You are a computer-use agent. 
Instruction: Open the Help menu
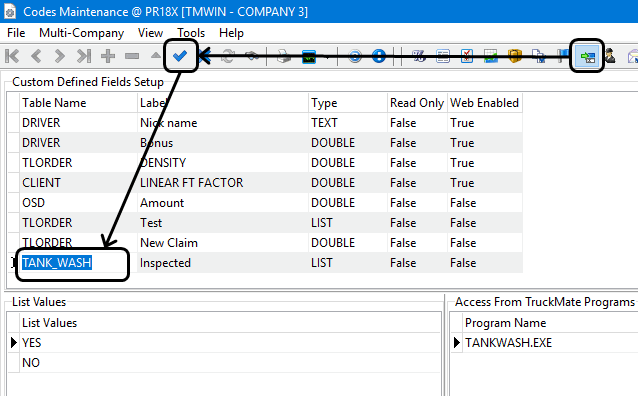[231, 33]
